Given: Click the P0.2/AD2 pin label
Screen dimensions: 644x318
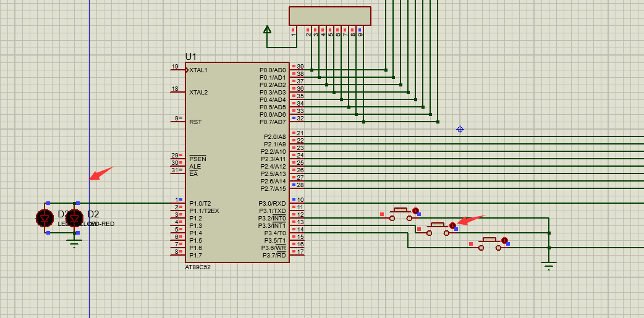Looking at the screenshot, I should (273, 85).
